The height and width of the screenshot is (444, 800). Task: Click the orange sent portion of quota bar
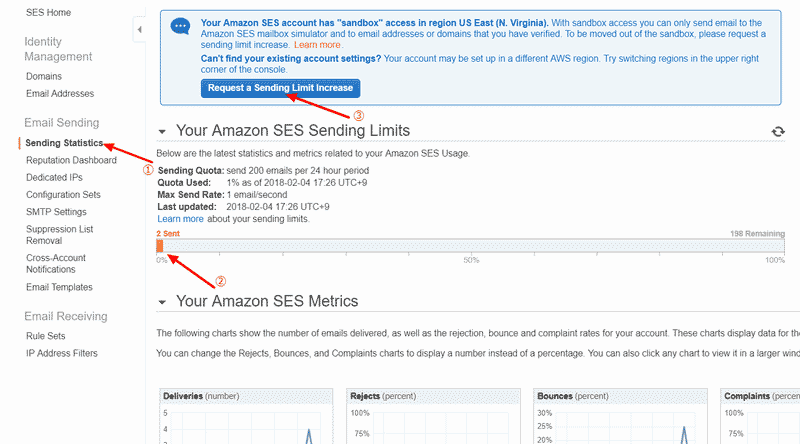[x=160, y=246]
